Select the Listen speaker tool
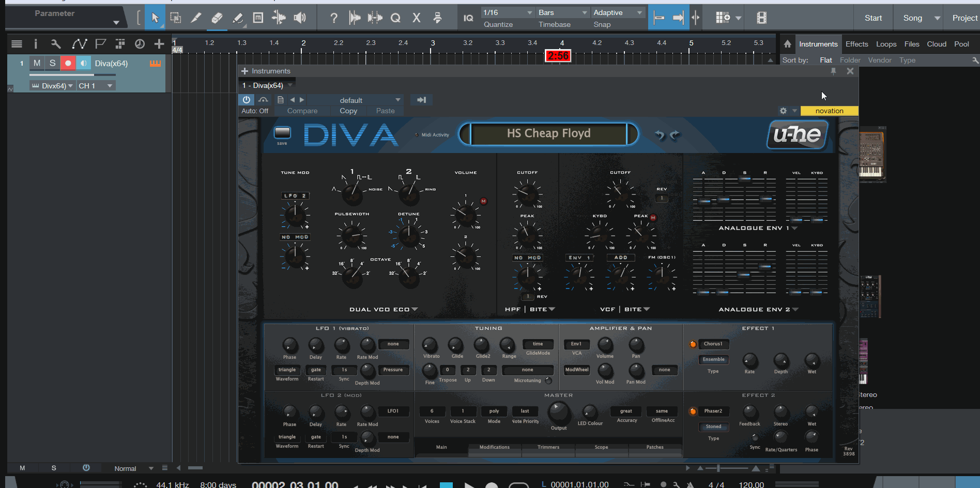Screen dimensions: 980x488 (300, 18)
